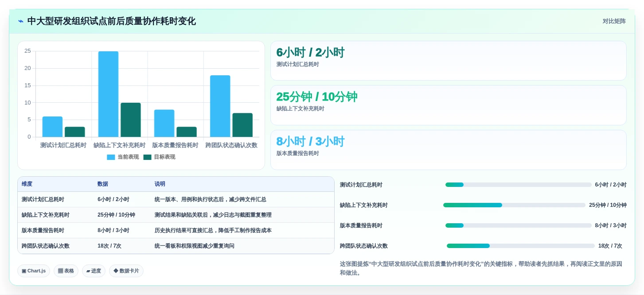This screenshot has width=644, height=295.
Task: Click the 对比矩阵 label in header
Action: 614,21
